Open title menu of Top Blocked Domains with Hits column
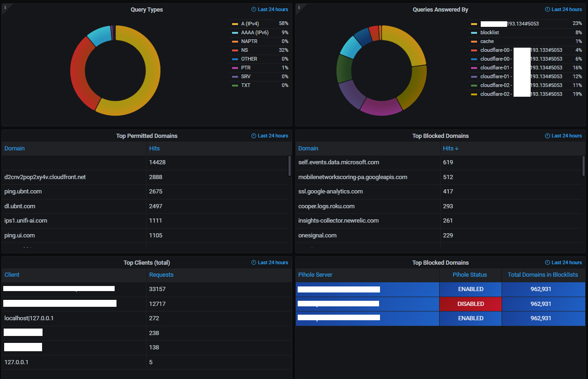This screenshot has width=588, height=379. 440,136
